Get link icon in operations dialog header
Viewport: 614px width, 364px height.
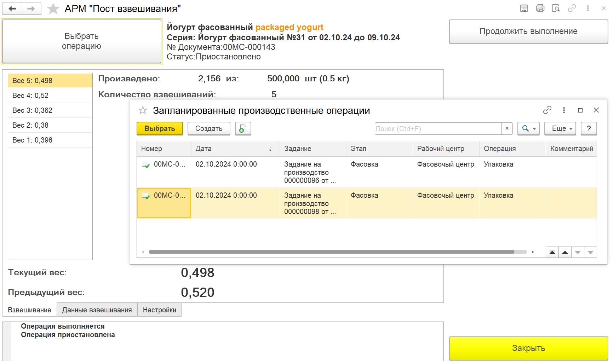(547, 110)
